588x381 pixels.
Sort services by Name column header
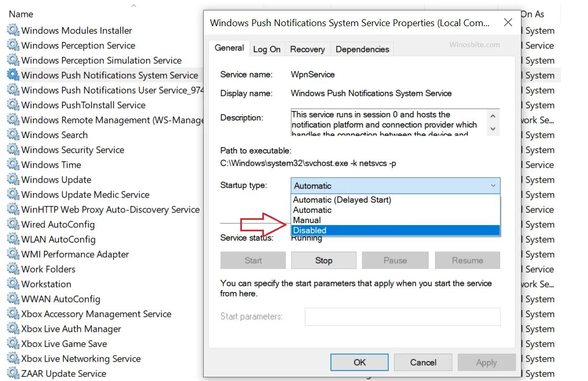point(21,14)
